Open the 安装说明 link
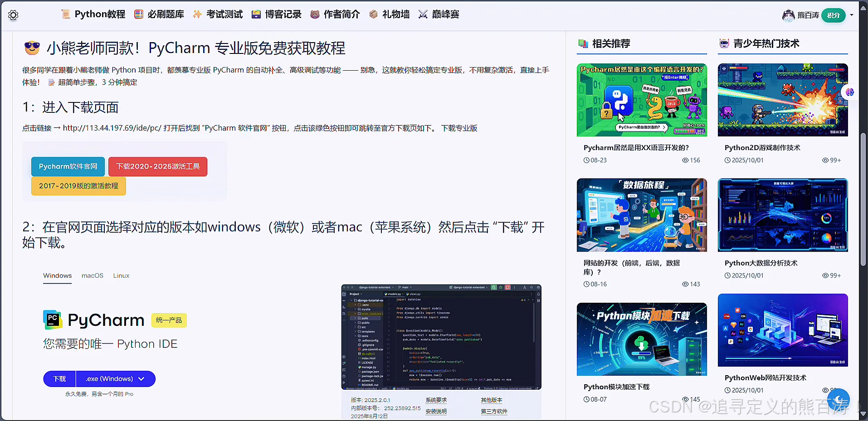Viewport: 868px width, 421px height. tap(436, 411)
